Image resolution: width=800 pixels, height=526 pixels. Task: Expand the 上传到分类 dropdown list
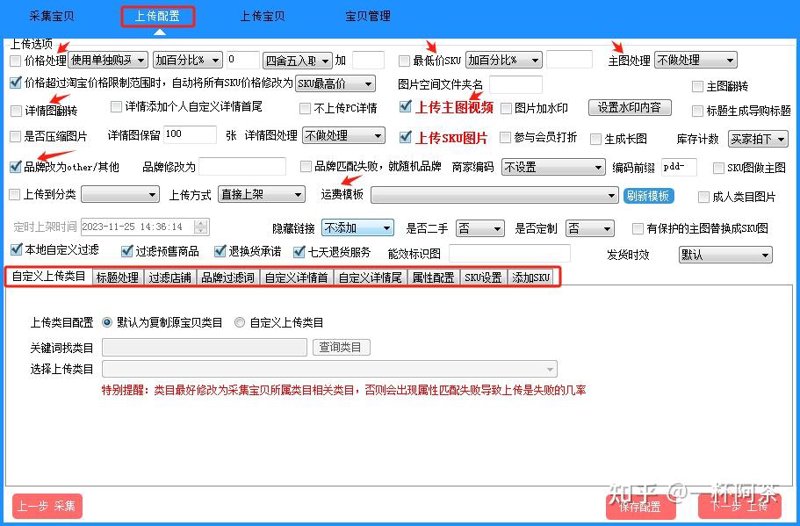(120, 195)
